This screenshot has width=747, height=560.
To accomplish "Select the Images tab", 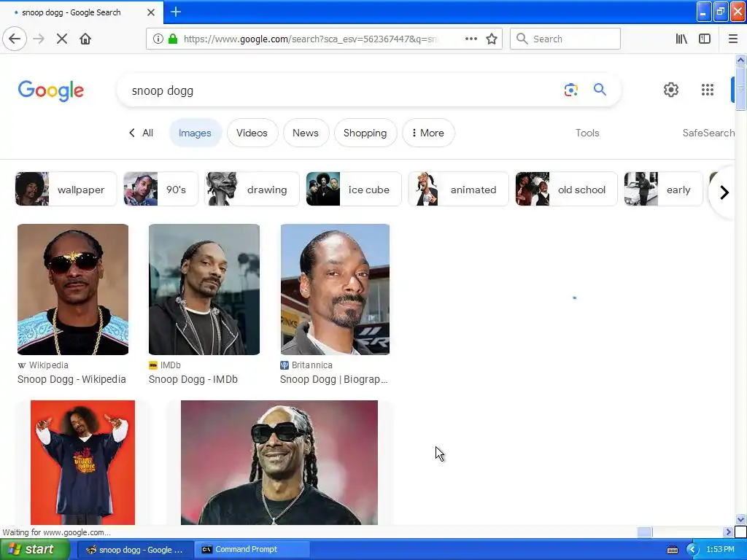I will [x=195, y=133].
